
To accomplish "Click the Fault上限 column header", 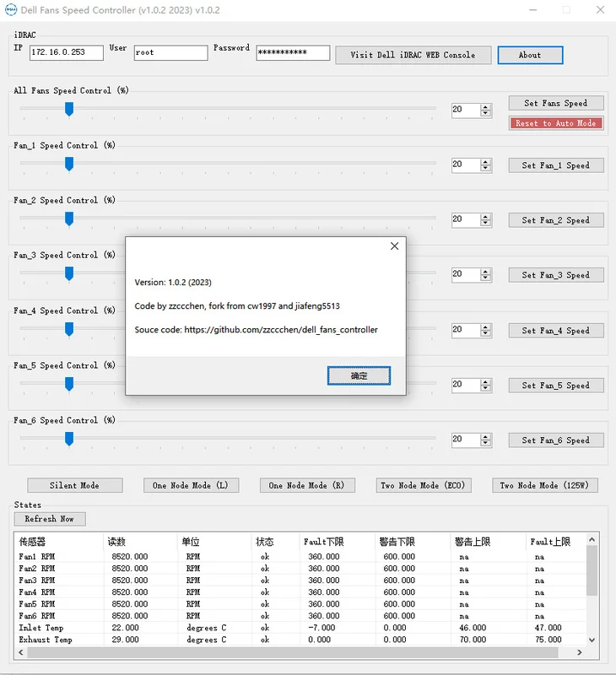I will [556, 541].
